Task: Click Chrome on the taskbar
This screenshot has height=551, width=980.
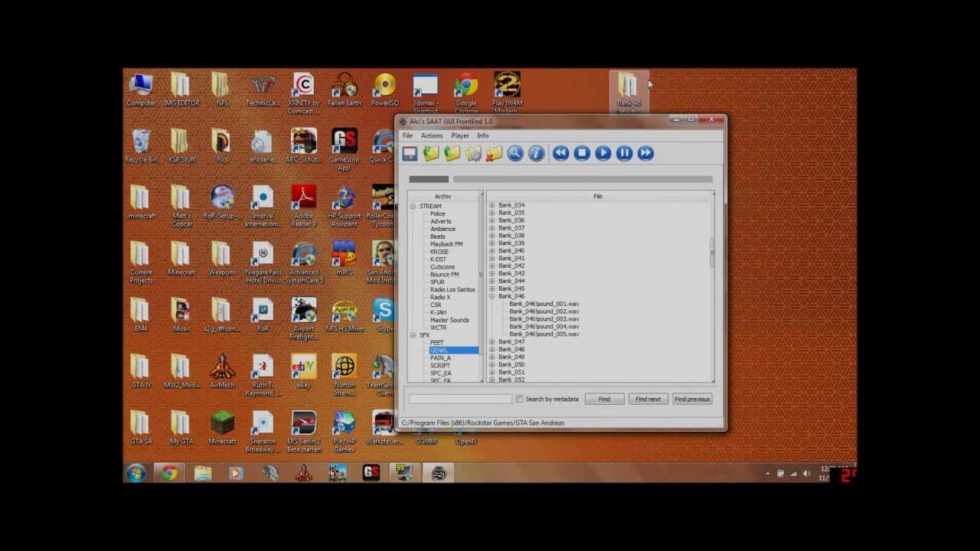Action: click(x=169, y=474)
